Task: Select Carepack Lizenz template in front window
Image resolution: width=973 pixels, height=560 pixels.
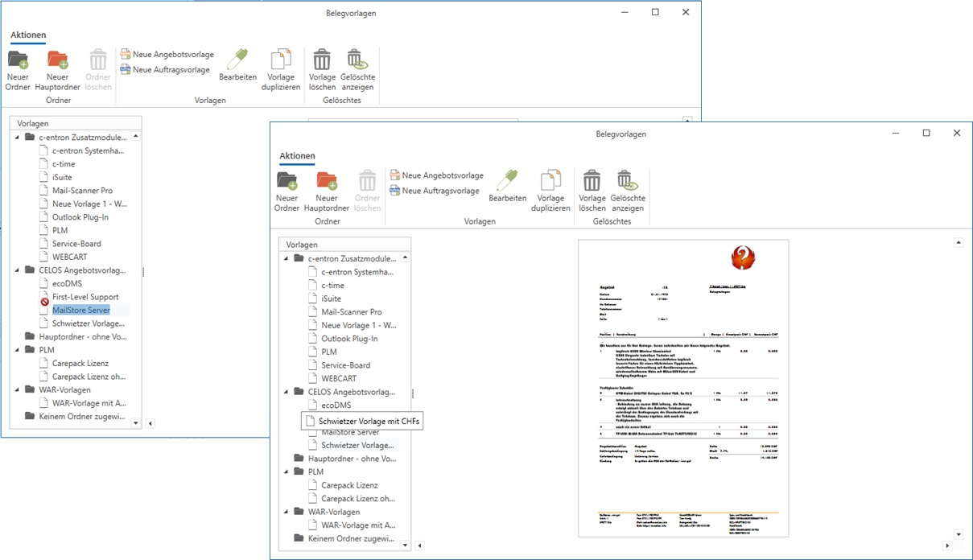Action: point(349,485)
